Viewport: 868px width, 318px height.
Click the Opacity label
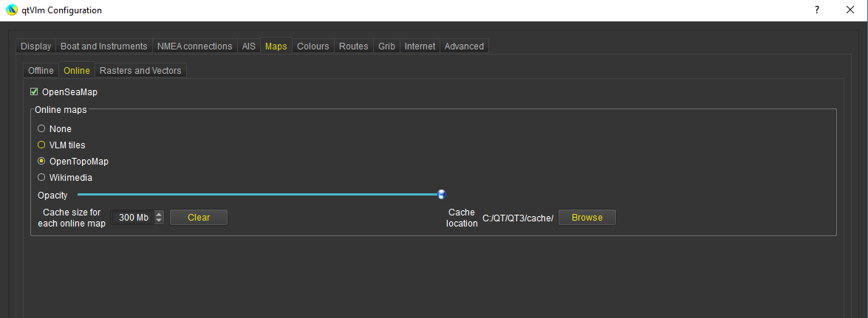[52, 196]
